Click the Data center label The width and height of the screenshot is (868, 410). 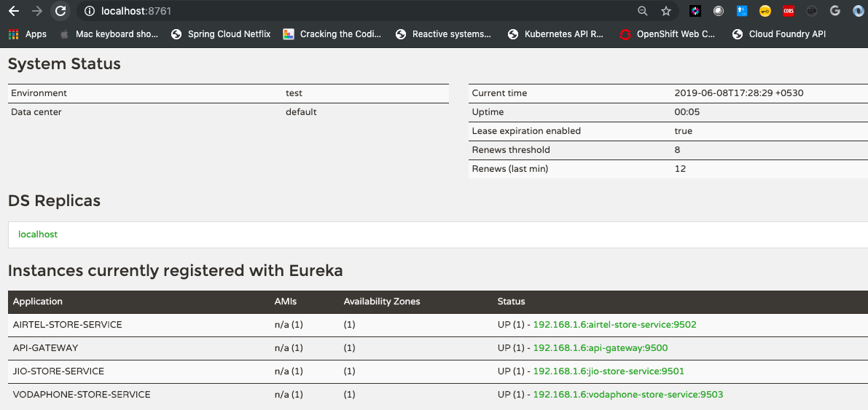(x=36, y=111)
